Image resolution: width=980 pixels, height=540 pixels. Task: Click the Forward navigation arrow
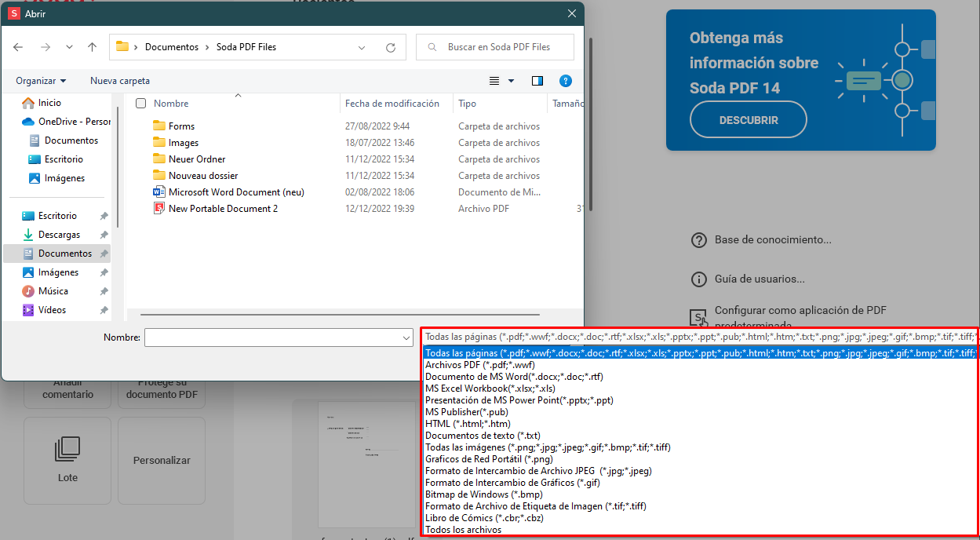45,47
